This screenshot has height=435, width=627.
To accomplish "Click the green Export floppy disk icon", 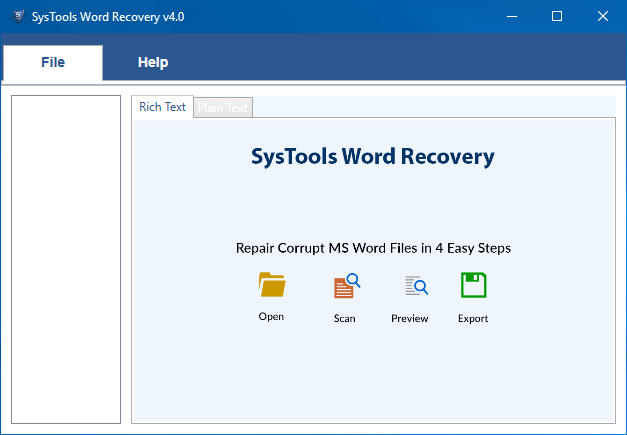I will point(473,286).
